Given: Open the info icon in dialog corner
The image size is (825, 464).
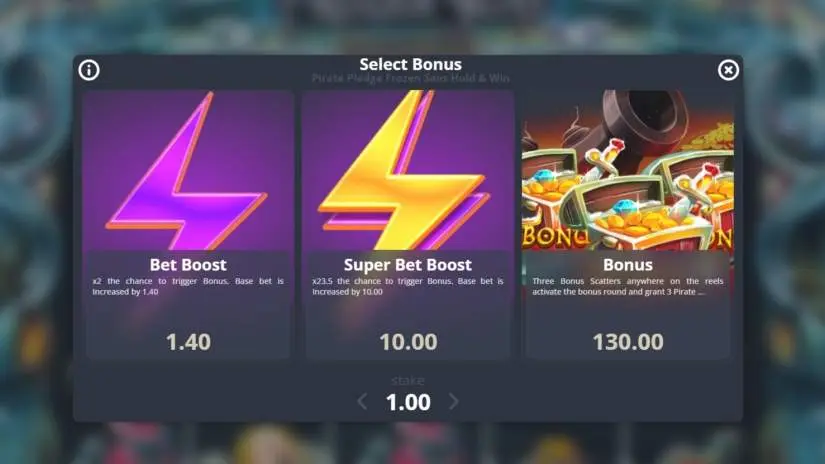Looking at the screenshot, I should pyautogui.click(x=89, y=70).
